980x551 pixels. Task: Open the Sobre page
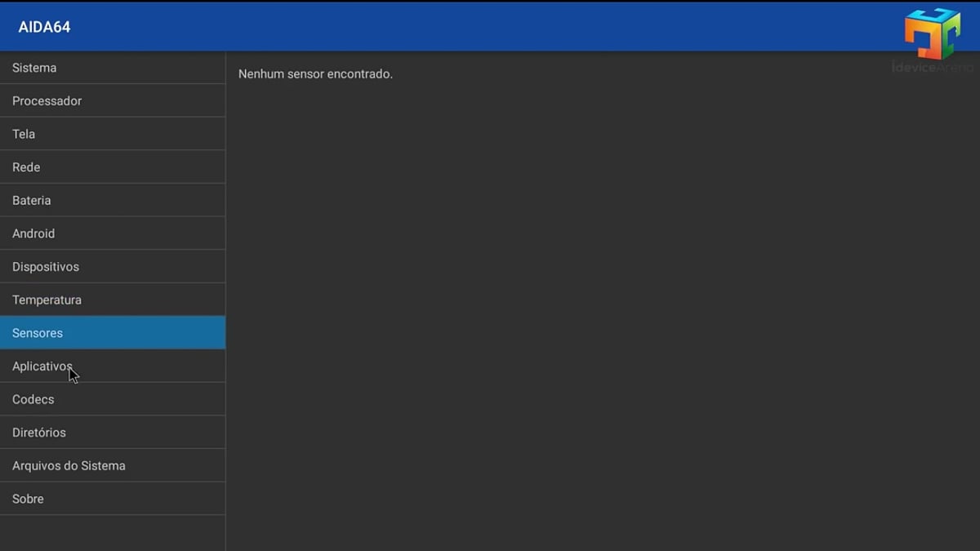(113, 499)
